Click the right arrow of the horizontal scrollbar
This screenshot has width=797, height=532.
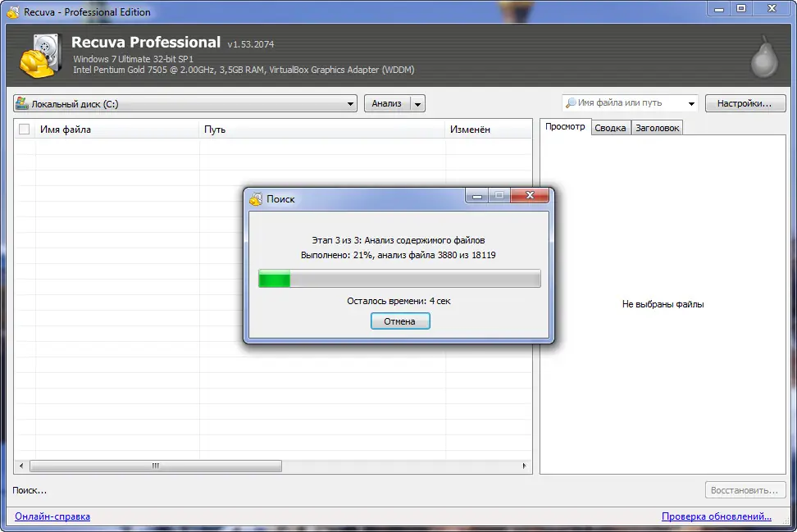[524, 466]
